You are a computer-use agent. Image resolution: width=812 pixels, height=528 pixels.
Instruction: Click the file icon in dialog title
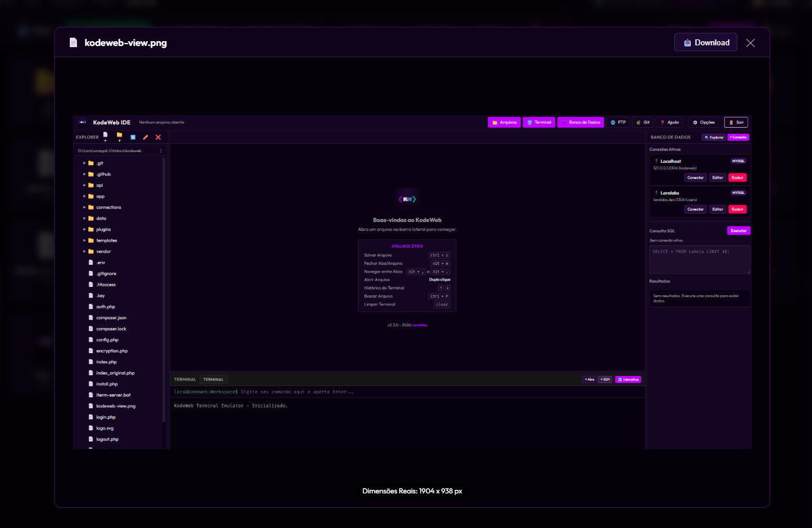73,43
